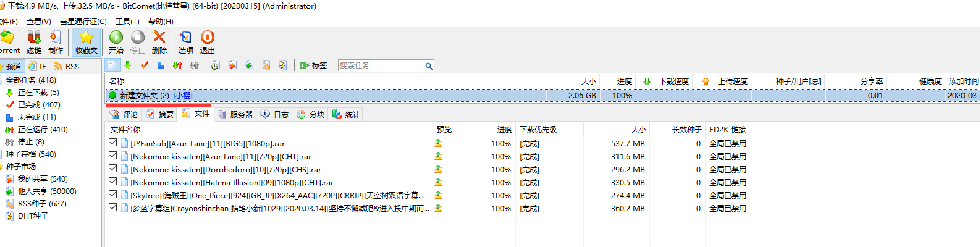Preview the Dorohedoro rar file
This screenshot has height=247, width=980.
[438, 169]
